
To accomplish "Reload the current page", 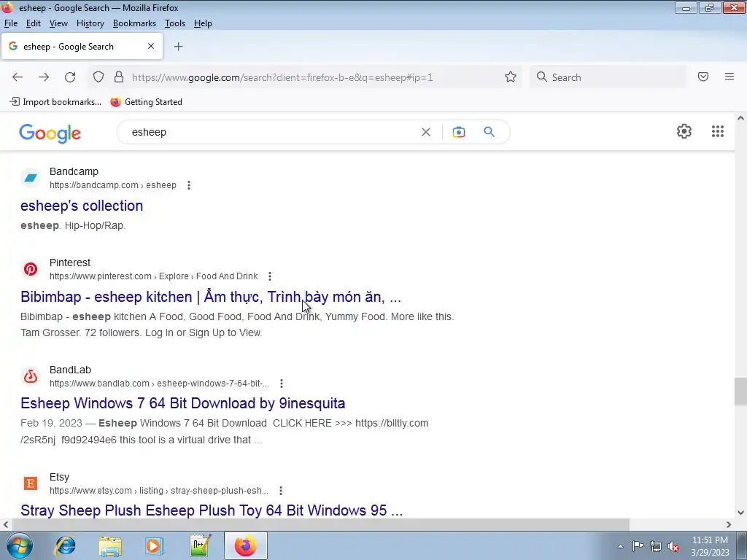I will 70,77.
